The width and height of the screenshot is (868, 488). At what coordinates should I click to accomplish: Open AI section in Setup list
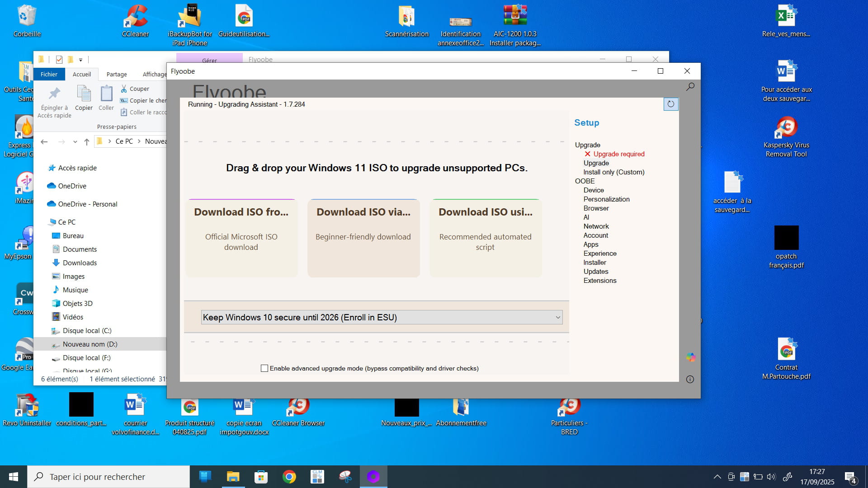point(586,217)
